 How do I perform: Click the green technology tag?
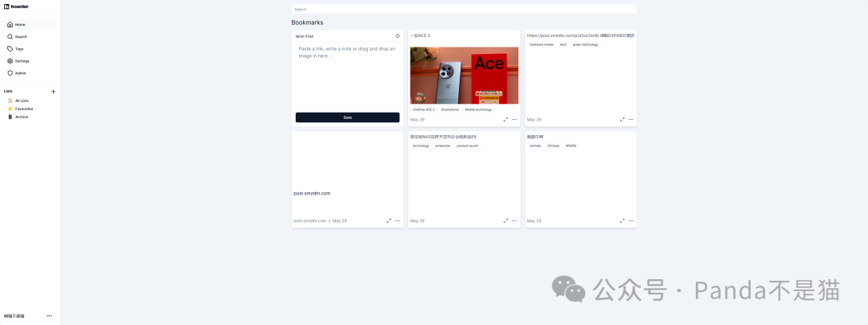point(586,44)
